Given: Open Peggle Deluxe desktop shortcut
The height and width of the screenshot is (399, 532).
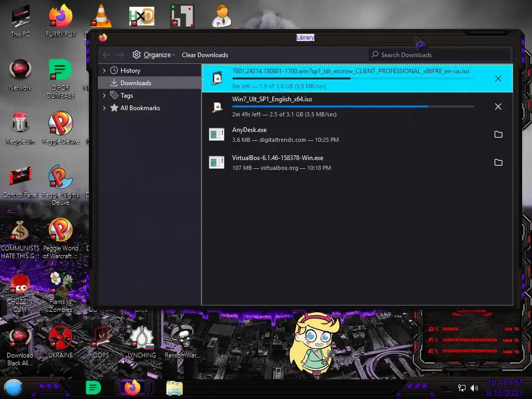Looking at the screenshot, I should 61,128.
